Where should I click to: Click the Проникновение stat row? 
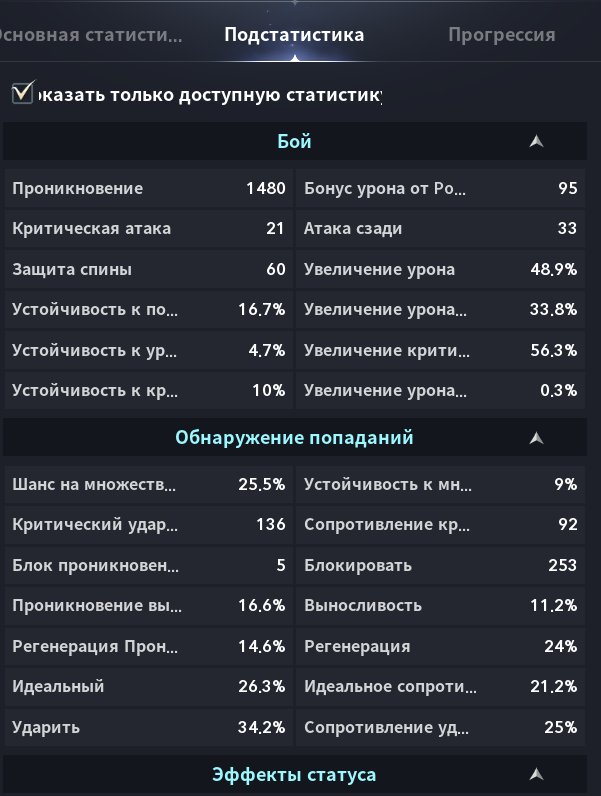click(x=149, y=188)
